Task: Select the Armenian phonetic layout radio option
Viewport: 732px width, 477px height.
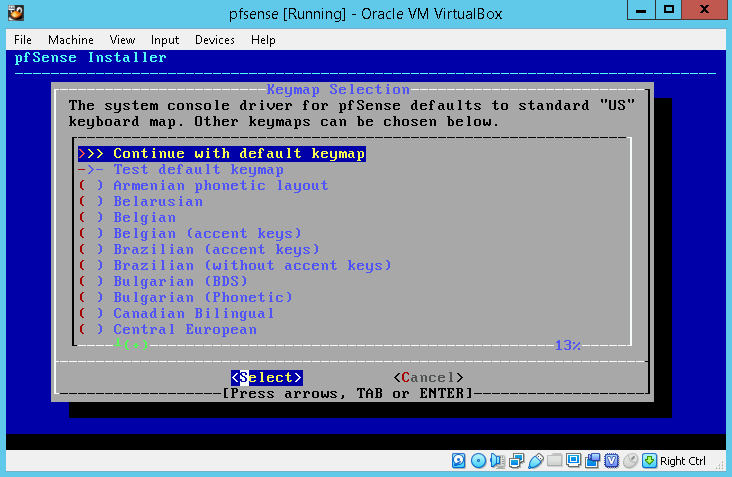Action: (220, 185)
